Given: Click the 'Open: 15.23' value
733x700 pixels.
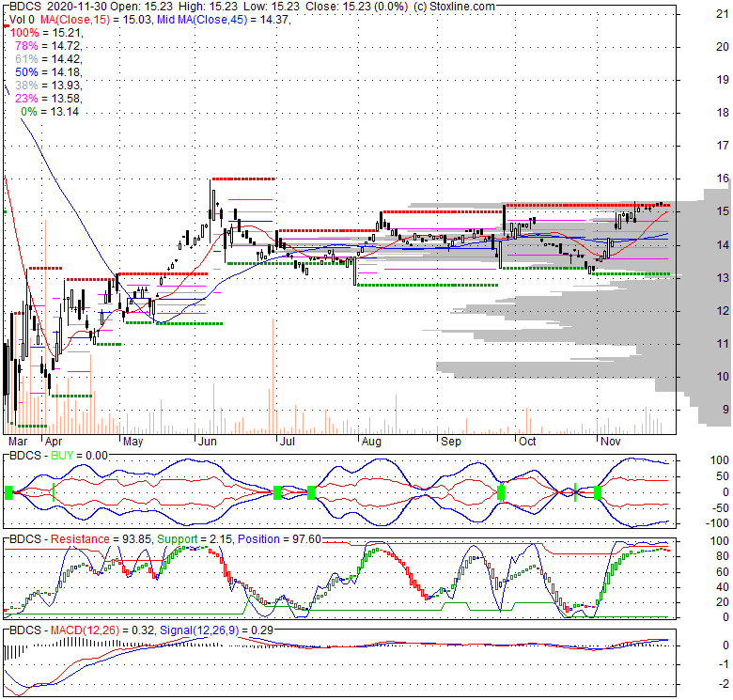Looking at the screenshot, I should (141, 7).
